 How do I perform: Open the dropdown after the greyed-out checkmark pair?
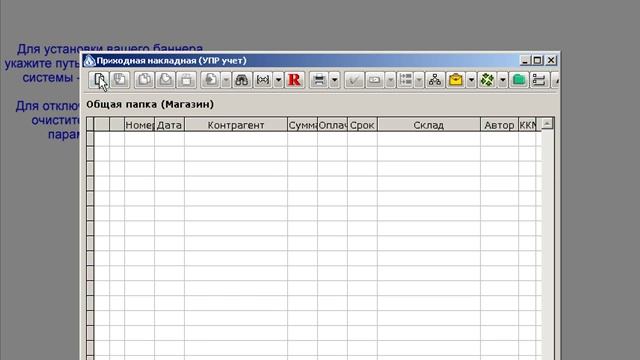tap(390, 80)
